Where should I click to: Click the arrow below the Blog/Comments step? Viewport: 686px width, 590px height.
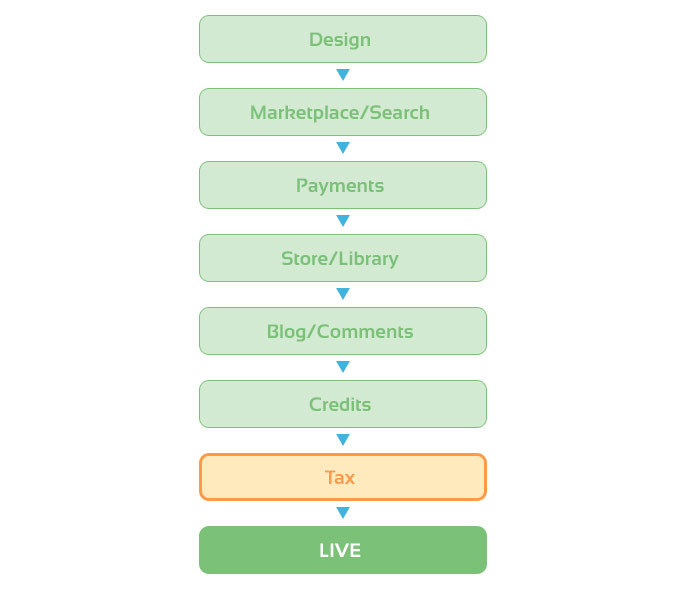point(343,367)
